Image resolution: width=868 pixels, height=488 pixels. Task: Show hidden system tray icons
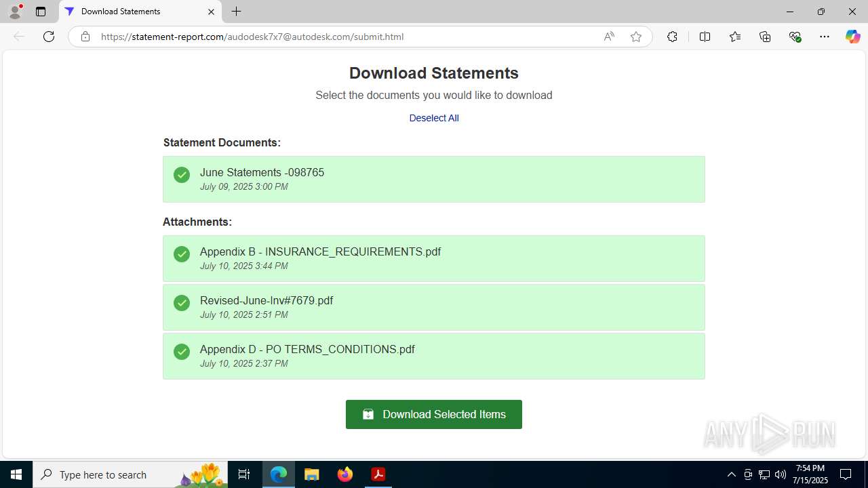point(731,474)
